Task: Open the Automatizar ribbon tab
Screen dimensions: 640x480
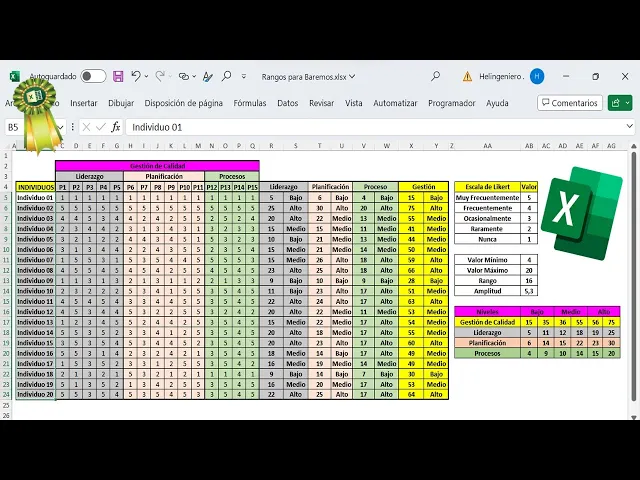Action: (395, 103)
